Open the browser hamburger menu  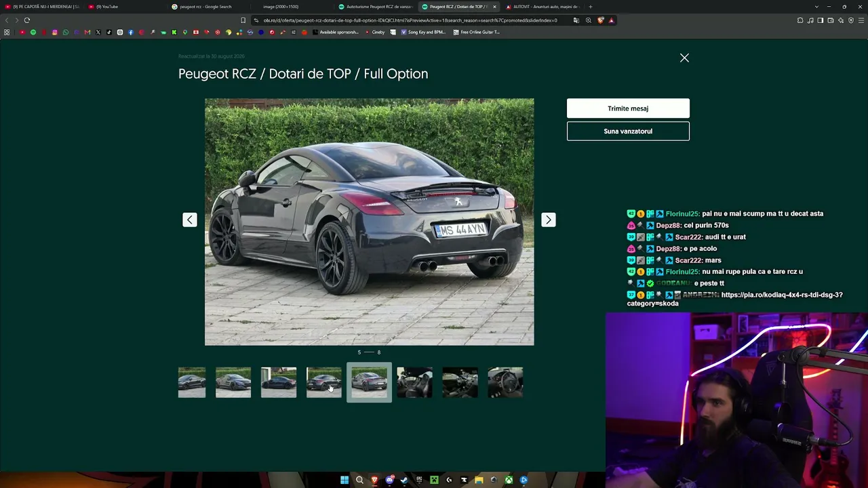[x=861, y=20]
